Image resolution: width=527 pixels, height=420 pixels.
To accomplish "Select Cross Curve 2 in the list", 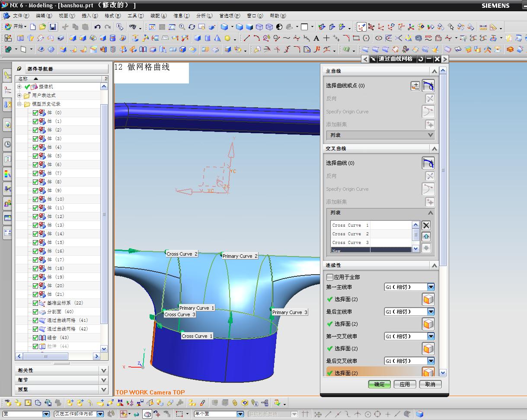I will [x=350, y=234].
